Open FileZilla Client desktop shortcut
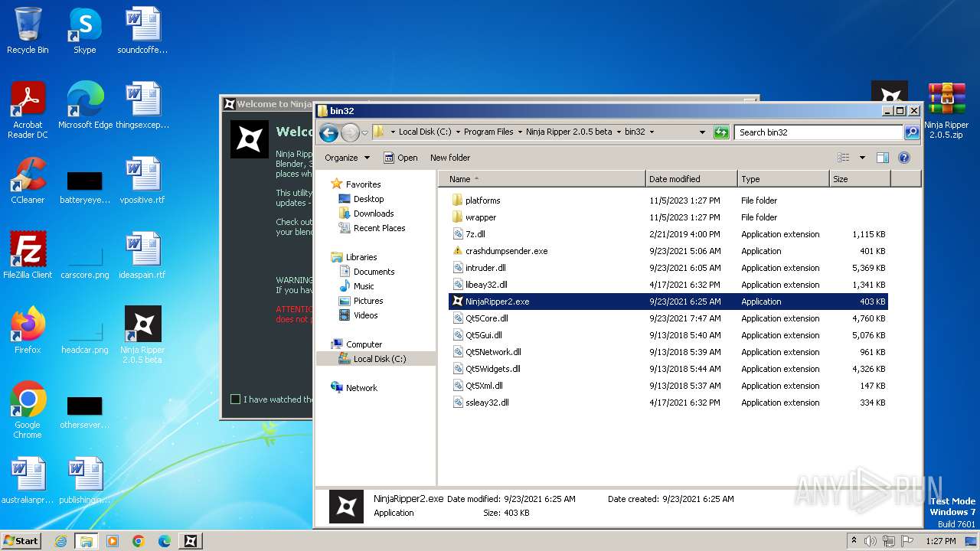This screenshot has height=551, width=980. click(28, 256)
